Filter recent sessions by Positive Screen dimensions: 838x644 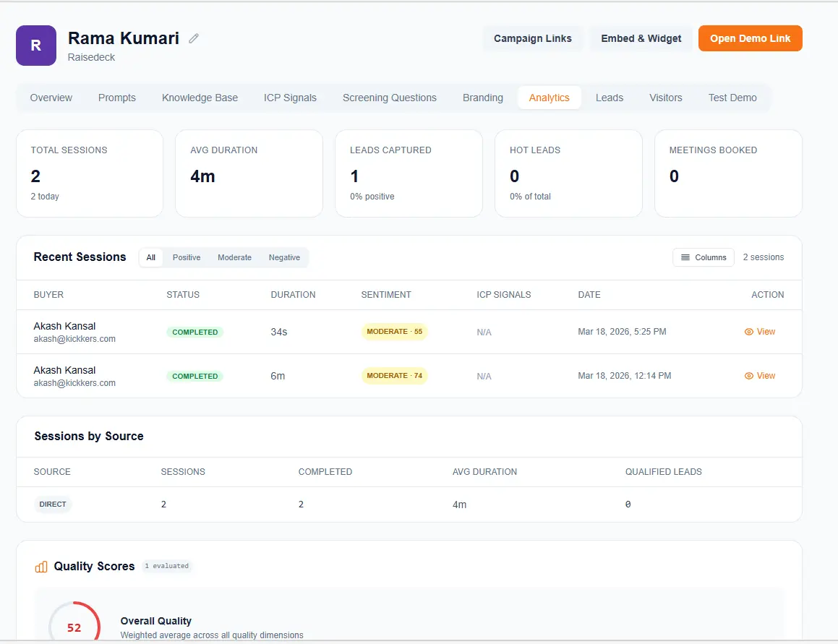pyautogui.click(x=187, y=257)
